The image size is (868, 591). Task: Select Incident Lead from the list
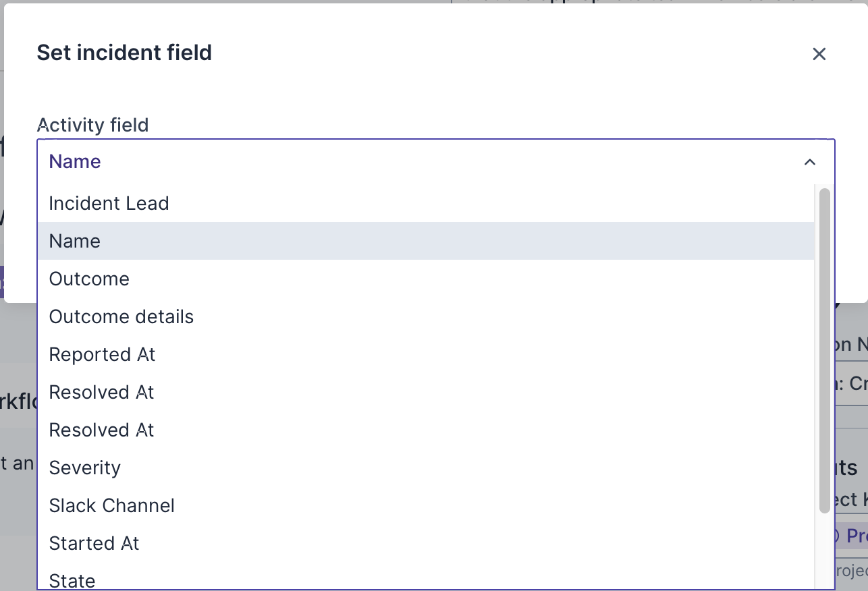coord(109,204)
